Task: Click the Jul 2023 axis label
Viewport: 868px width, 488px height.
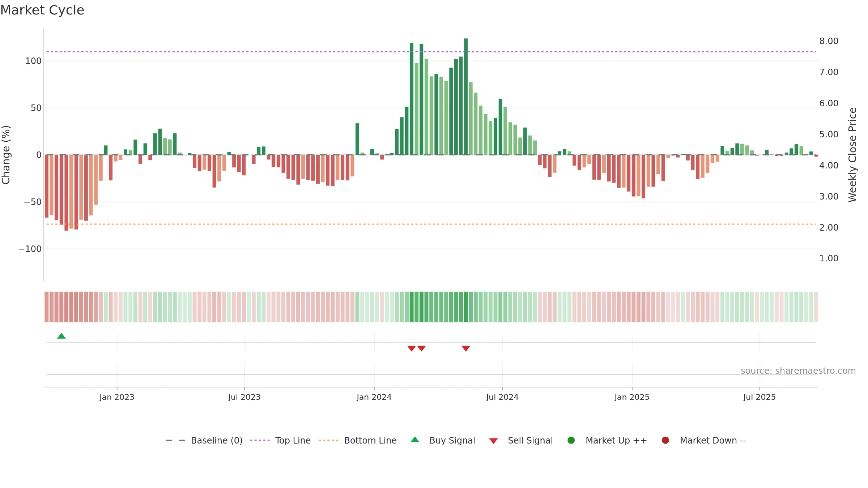Action: point(244,397)
